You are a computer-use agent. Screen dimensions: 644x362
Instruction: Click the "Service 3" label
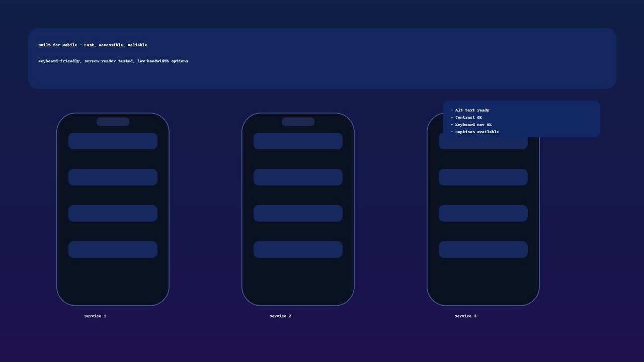click(x=465, y=316)
